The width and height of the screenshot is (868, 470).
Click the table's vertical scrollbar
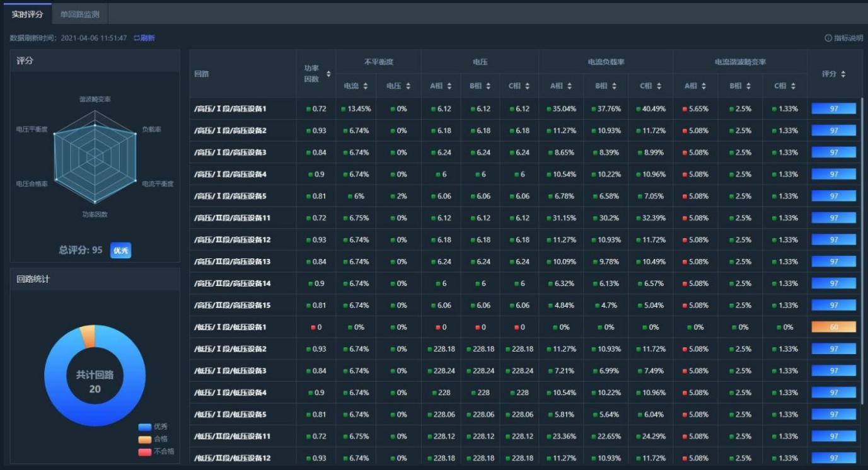862,252
